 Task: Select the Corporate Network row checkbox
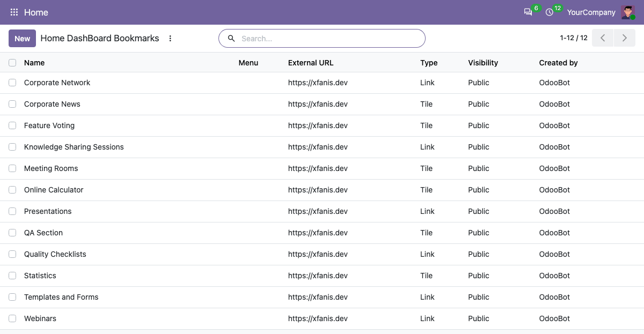(12, 83)
